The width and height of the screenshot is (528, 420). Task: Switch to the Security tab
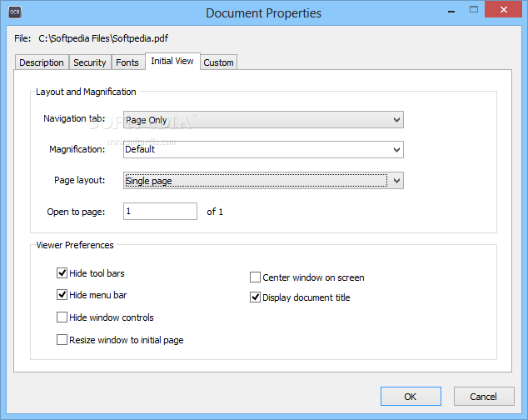tap(90, 62)
